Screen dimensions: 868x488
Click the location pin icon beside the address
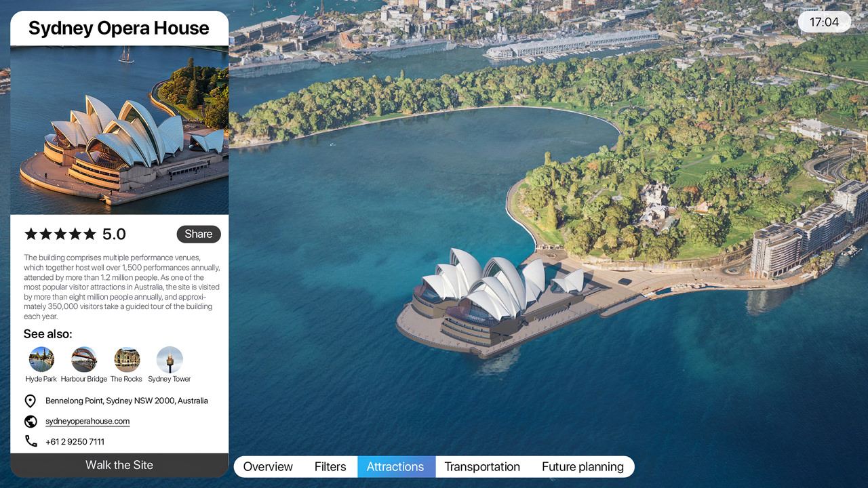point(30,401)
